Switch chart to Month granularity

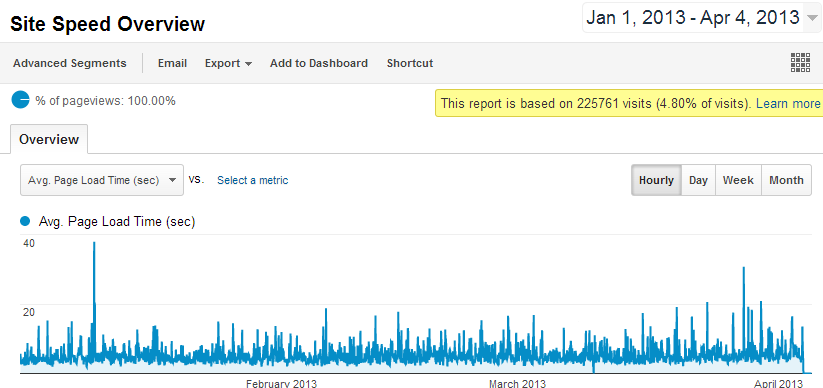click(786, 180)
